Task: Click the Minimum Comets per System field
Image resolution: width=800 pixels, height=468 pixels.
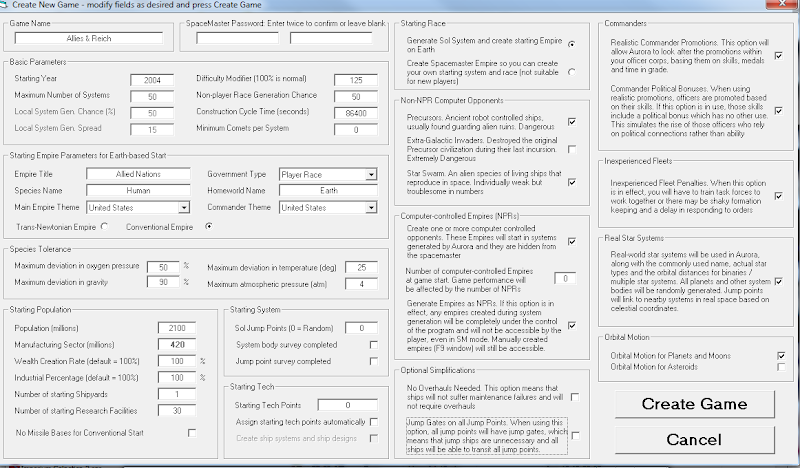Action: click(x=356, y=130)
